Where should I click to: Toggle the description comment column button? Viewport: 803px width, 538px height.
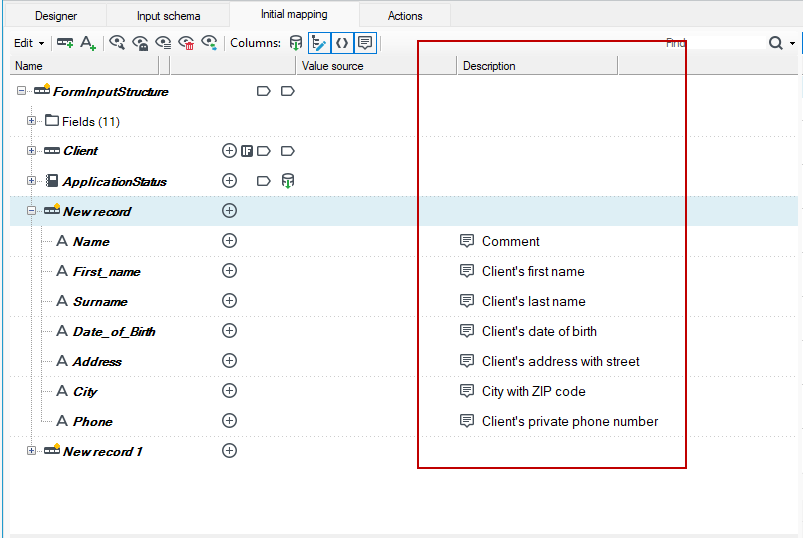click(365, 43)
